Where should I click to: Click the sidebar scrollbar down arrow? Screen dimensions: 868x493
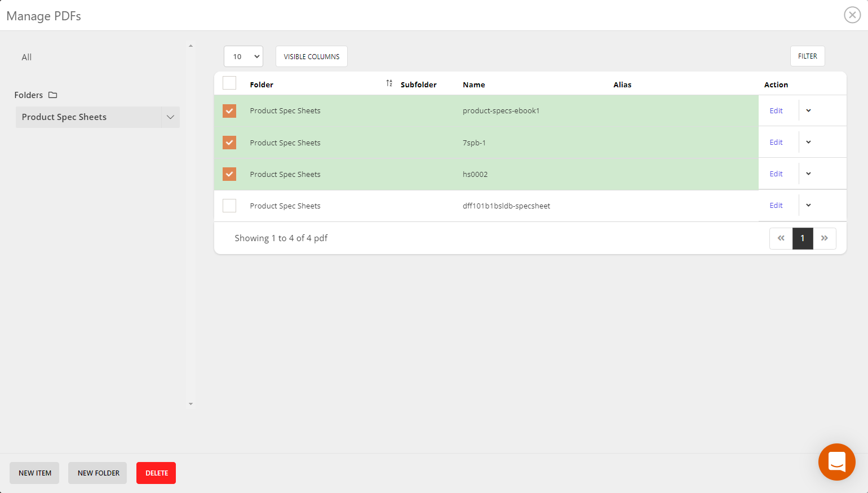click(191, 404)
